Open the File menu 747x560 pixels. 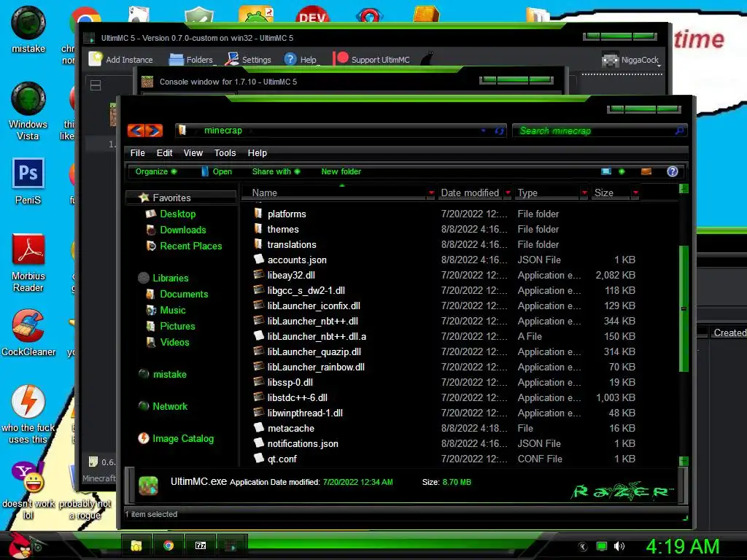pos(137,153)
